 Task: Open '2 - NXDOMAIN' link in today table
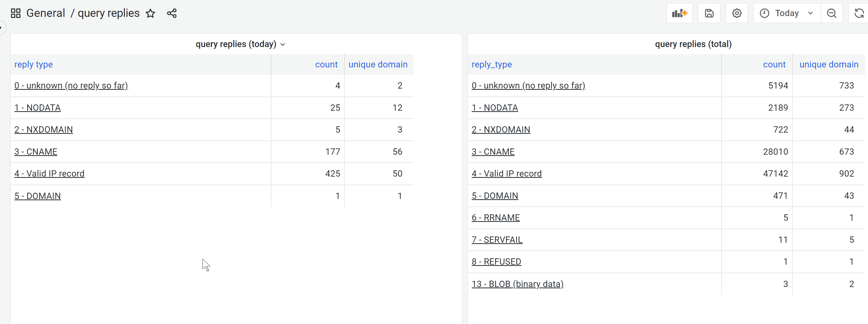pyautogui.click(x=43, y=130)
